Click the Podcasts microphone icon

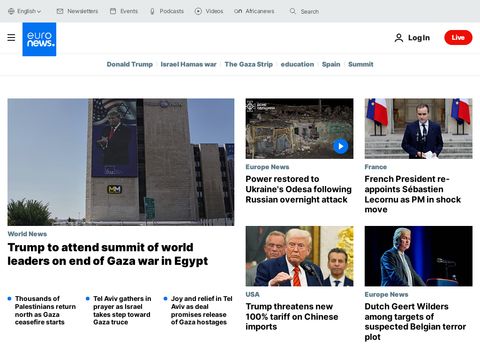click(152, 11)
